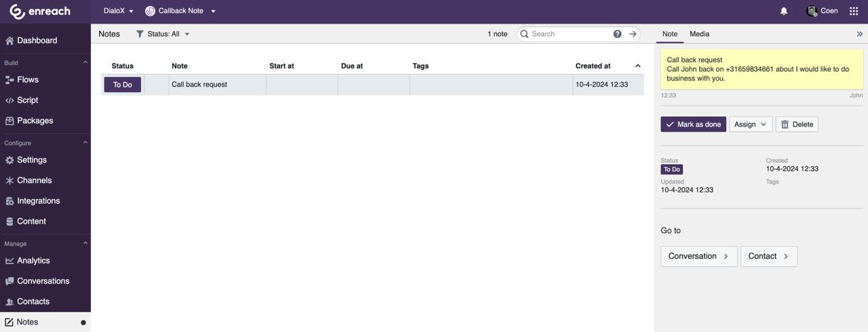Image resolution: width=868 pixels, height=332 pixels.
Task: Sort by the Created at column
Action: click(x=593, y=66)
